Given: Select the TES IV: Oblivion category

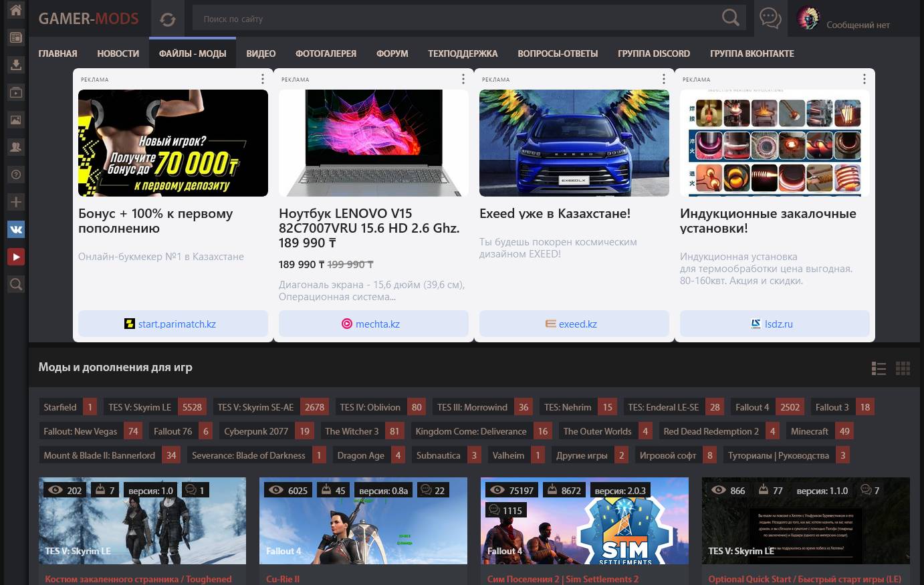Looking at the screenshot, I should pos(380,407).
